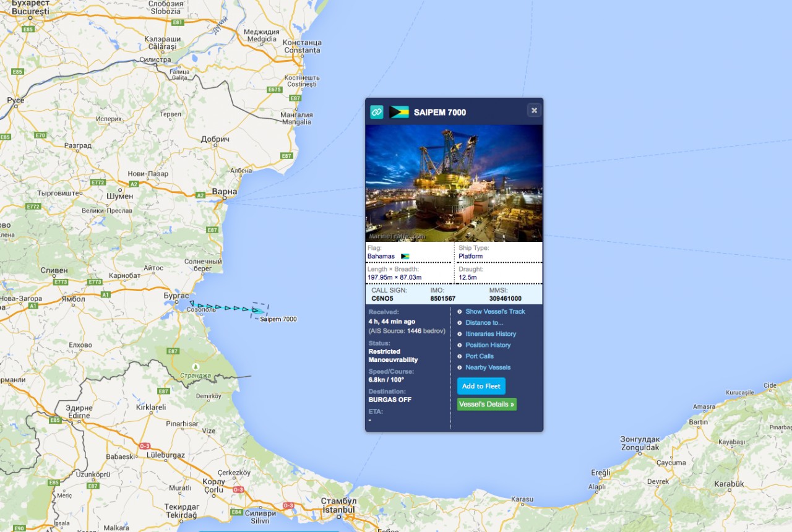Click the Шумен city label on map
The width and height of the screenshot is (792, 532).
[119, 195]
